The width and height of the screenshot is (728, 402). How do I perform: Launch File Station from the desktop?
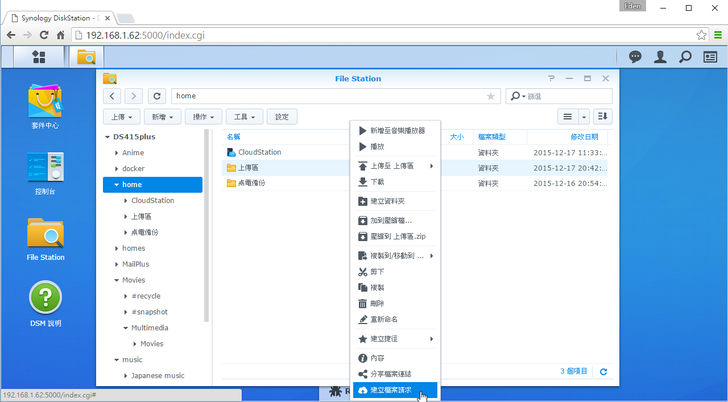[x=45, y=238]
